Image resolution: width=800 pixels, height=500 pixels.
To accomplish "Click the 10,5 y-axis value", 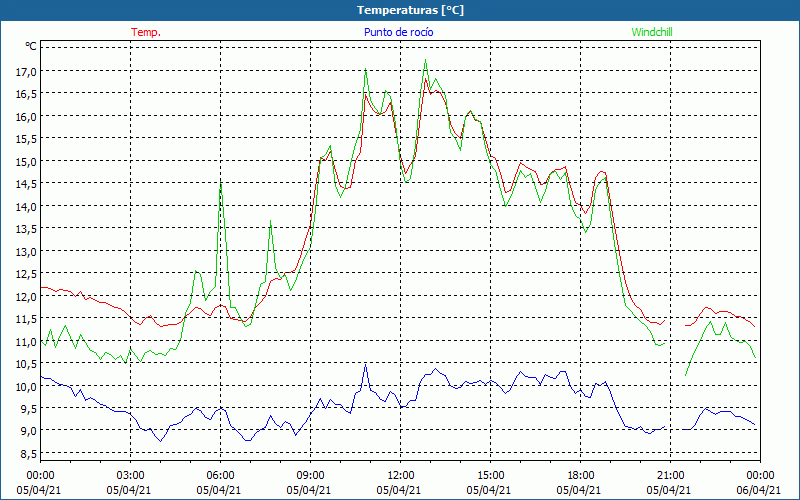I will [26, 364].
